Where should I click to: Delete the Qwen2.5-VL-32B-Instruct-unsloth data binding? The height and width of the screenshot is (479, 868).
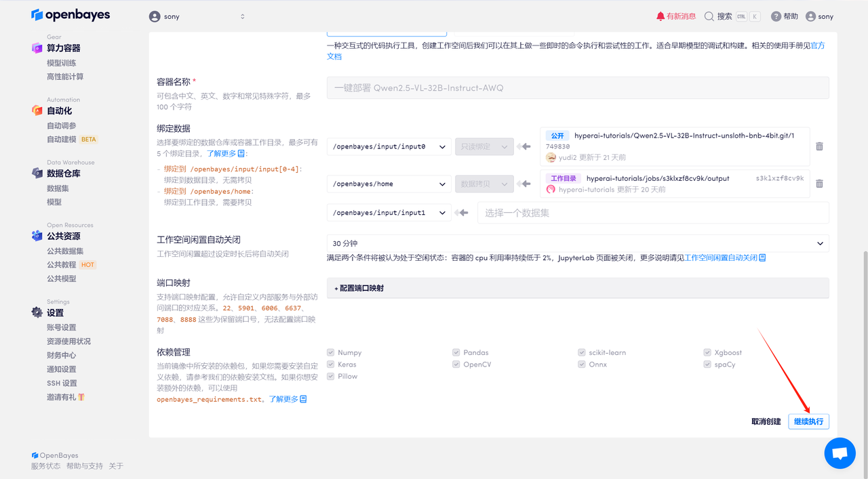[819, 146]
